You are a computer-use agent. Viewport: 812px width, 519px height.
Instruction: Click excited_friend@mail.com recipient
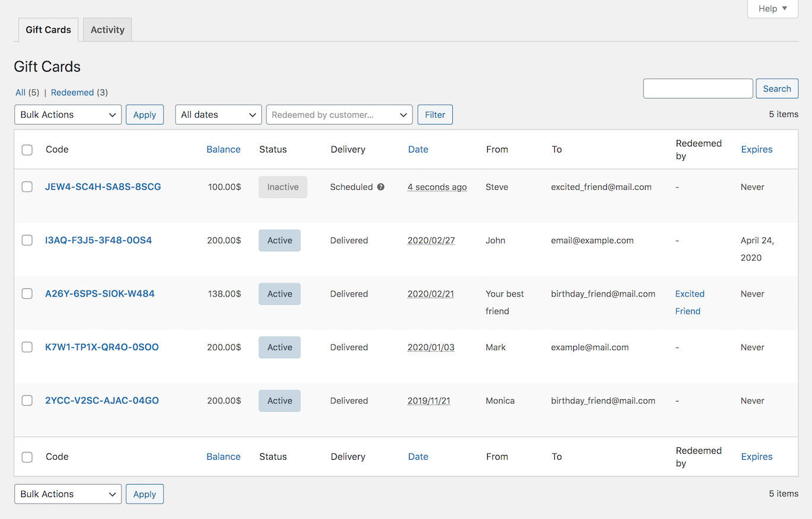(x=602, y=187)
